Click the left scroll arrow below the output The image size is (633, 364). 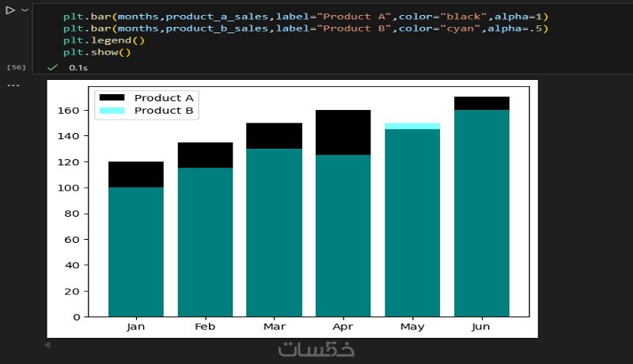click(47, 345)
